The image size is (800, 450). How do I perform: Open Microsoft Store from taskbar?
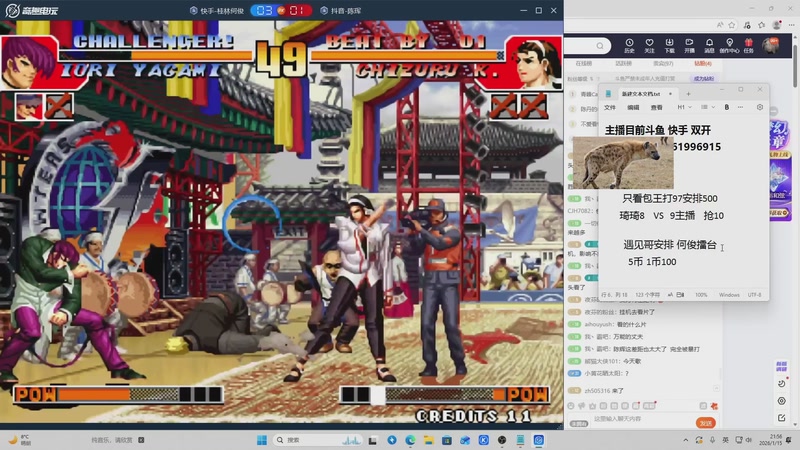(x=447, y=440)
